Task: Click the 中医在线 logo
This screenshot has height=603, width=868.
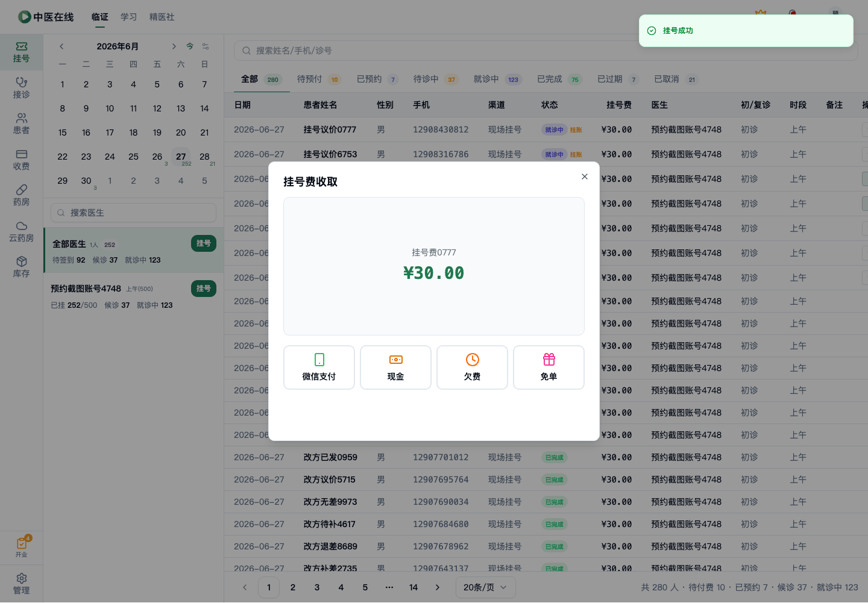Action: coord(46,17)
